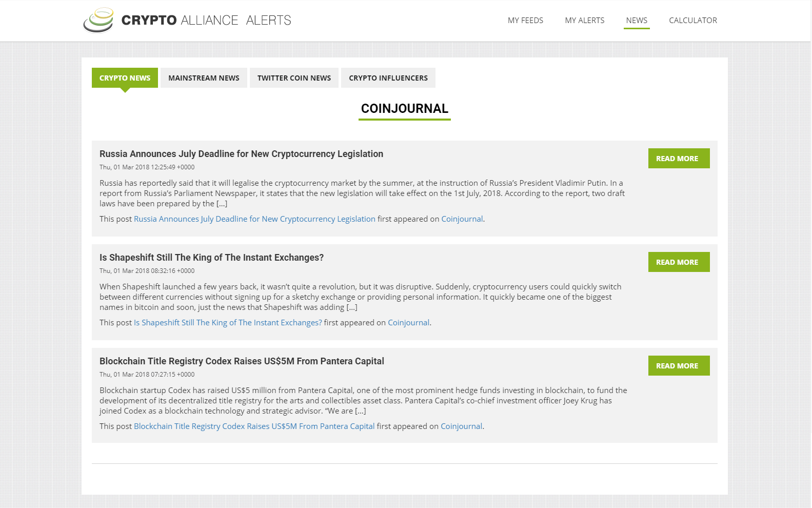Open headline 'Blockchain Title Registry Codex Raises US$5M From Pantera Capital'

(x=242, y=361)
